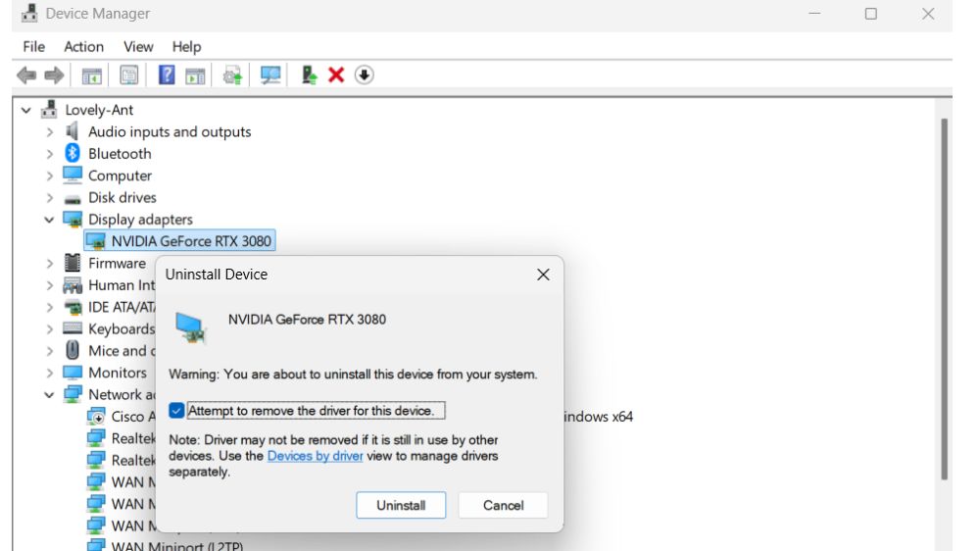Select NVIDIA GeForce RTX 3080 tree item
980x551 pixels.
(x=180, y=241)
